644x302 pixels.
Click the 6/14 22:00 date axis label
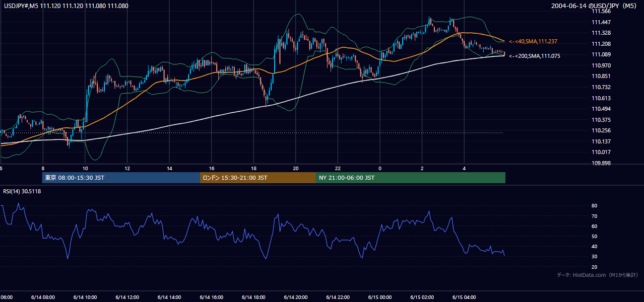pyautogui.click(x=338, y=297)
